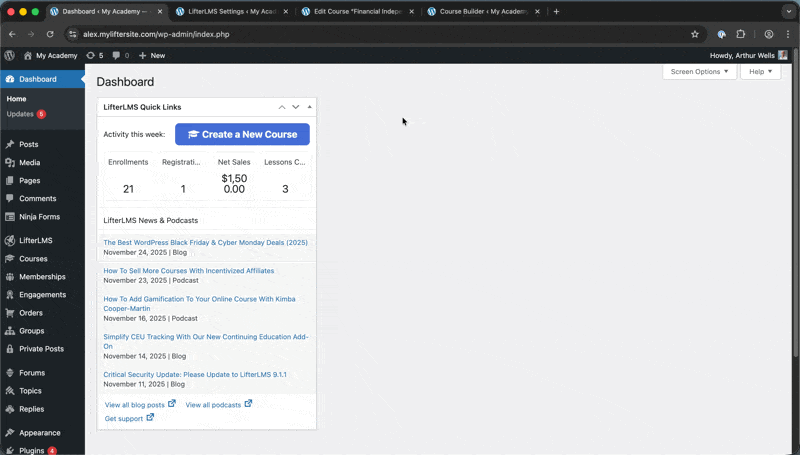This screenshot has height=455, width=800.
Task: Open the updates icon showing 5
Action: tap(92, 55)
